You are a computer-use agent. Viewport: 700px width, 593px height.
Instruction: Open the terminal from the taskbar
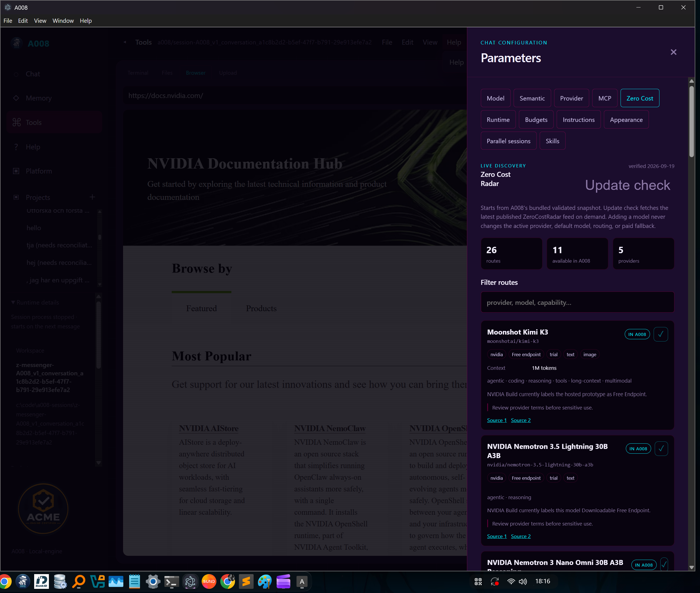coord(172,582)
